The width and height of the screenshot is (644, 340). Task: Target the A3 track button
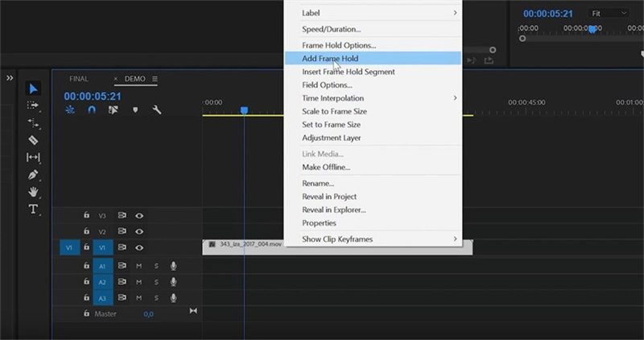(103, 298)
